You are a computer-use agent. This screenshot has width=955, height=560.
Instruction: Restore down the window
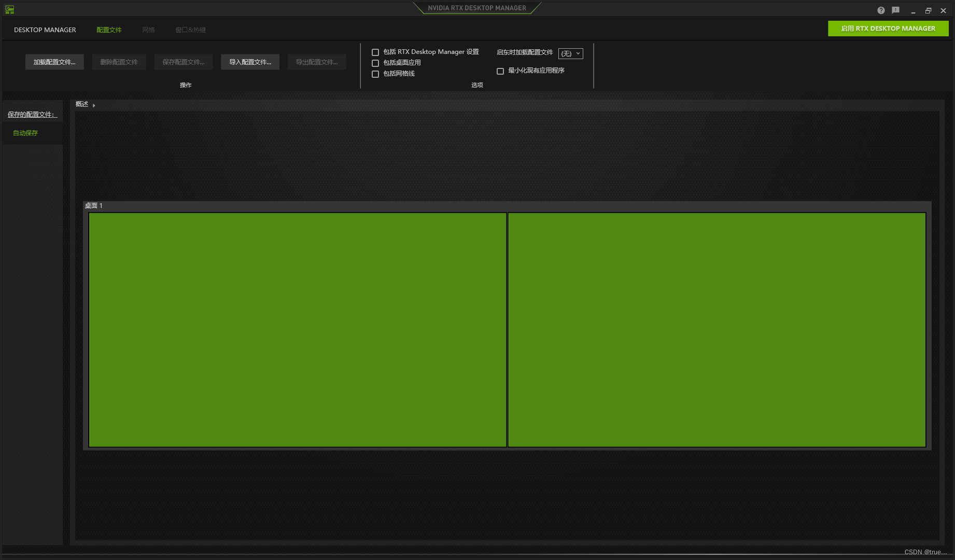click(x=928, y=11)
